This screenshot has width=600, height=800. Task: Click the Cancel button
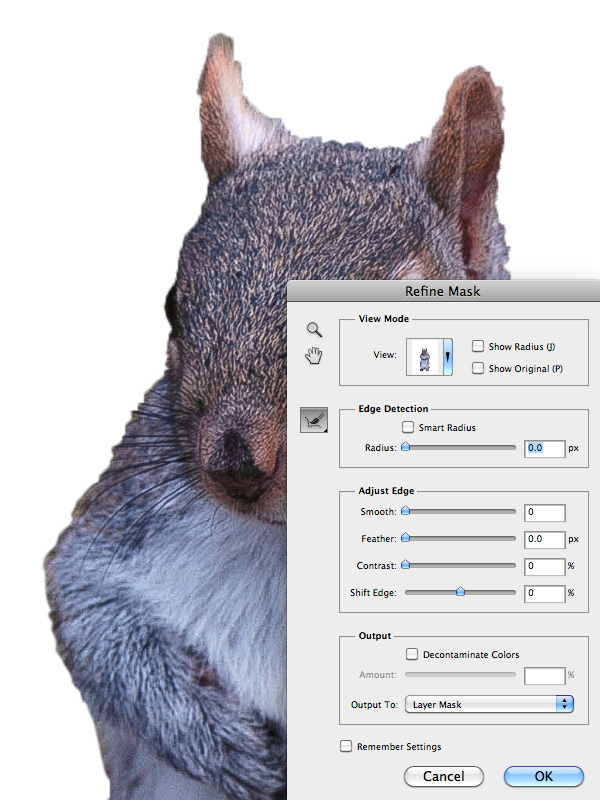point(443,776)
